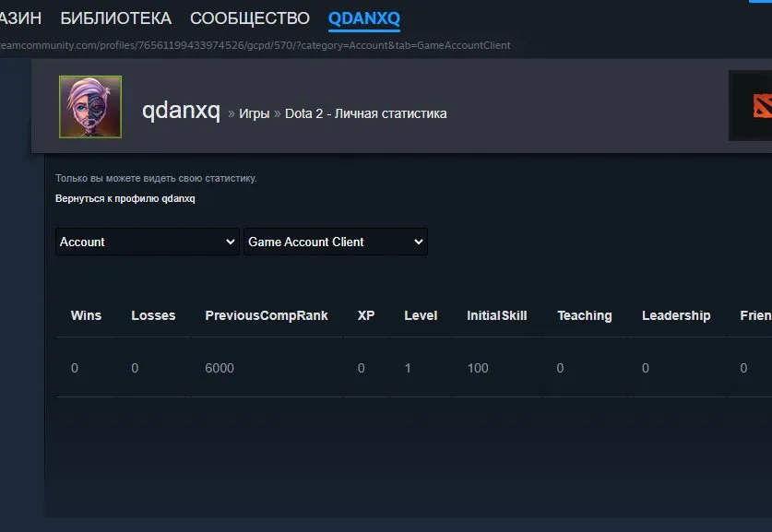This screenshot has height=532, width=772.
Task: Select the Leadership value 0
Action: pyautogui.click(x=646, y=368)
